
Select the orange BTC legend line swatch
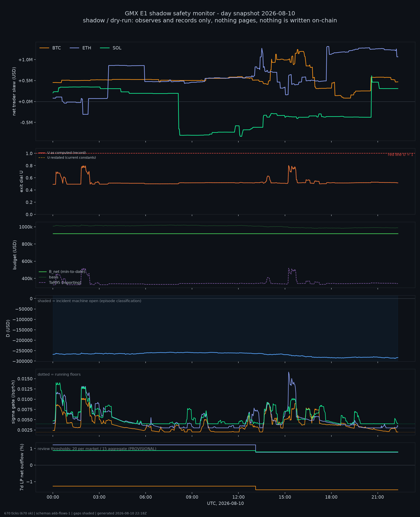click(x=44, y=48)
